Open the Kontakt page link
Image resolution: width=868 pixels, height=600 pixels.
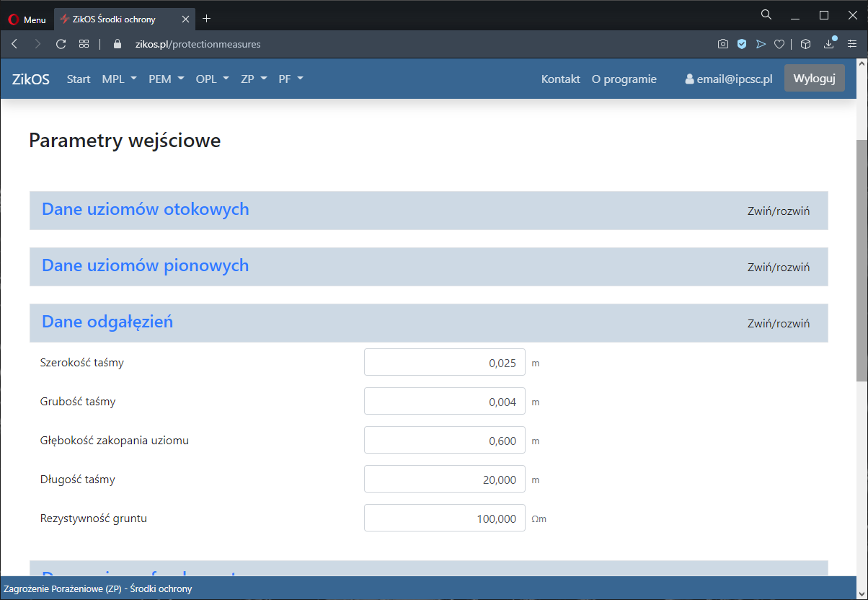560,79
